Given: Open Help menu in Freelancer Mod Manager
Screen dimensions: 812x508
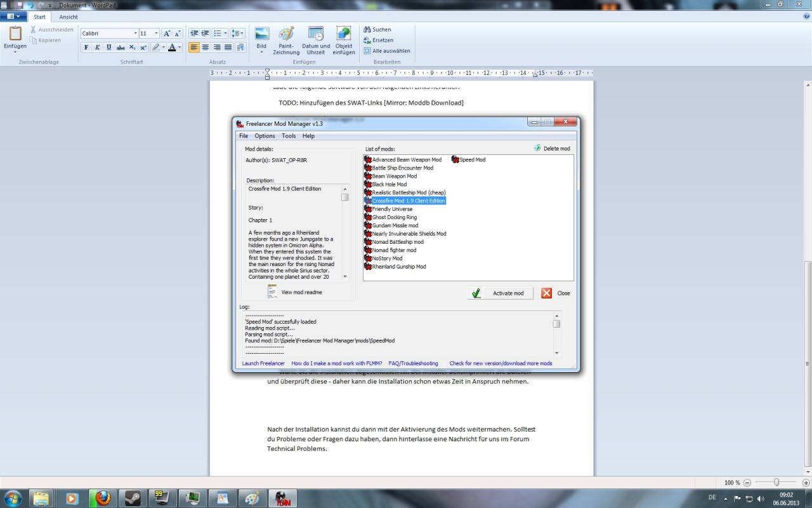Looking at the screenshot, I should pos(308,136).
